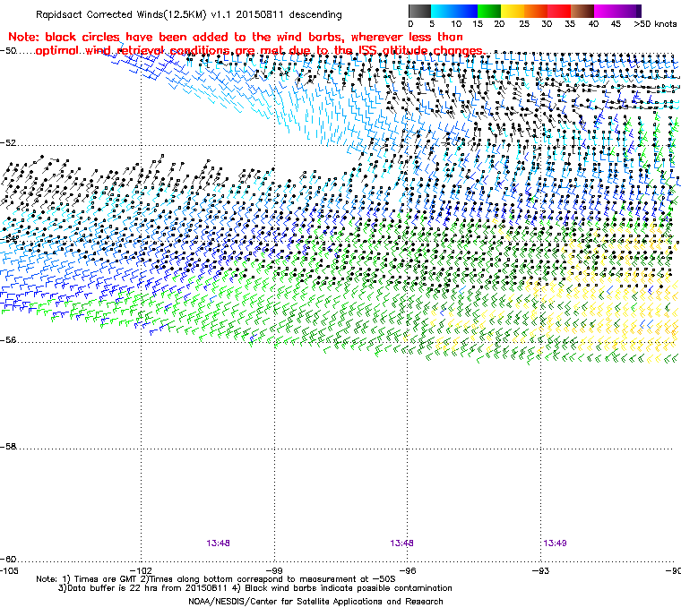Screen dimensions: 681x616
Task: Click the '-50' latitude axis label
Action: tap(8, 51)
